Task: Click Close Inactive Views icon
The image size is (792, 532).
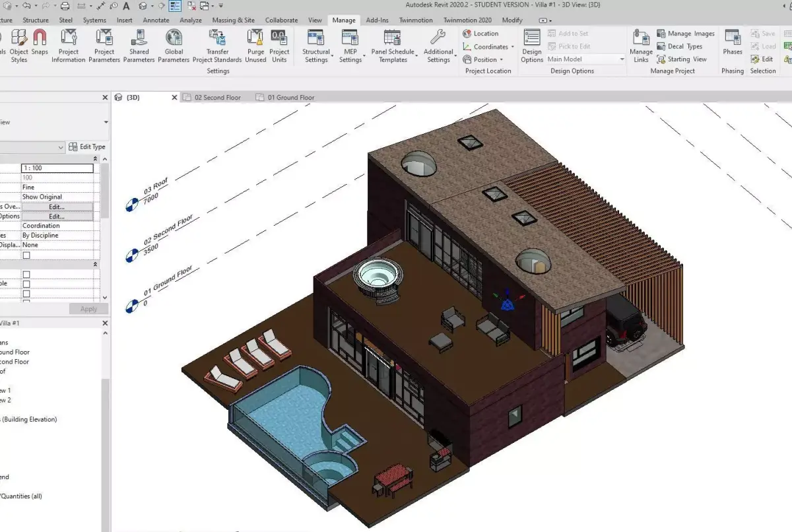Action: pyautogui.click(x=190, y=6)
